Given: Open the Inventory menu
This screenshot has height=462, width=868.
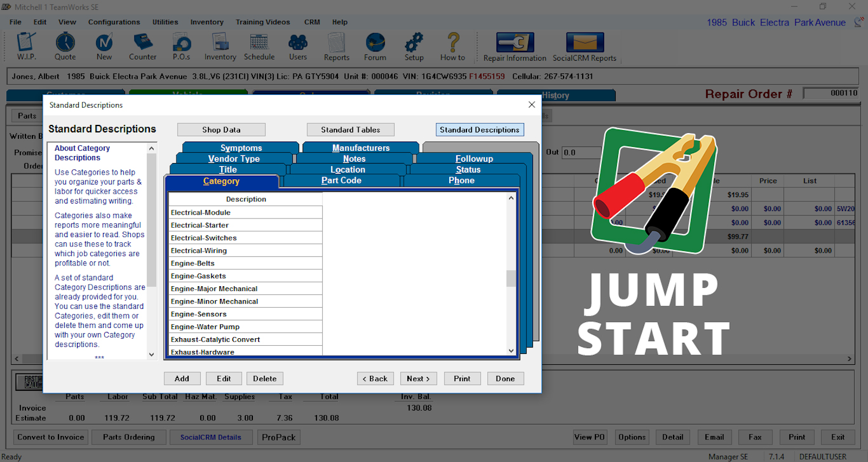Looking at the screenshot, I should 207,22.
